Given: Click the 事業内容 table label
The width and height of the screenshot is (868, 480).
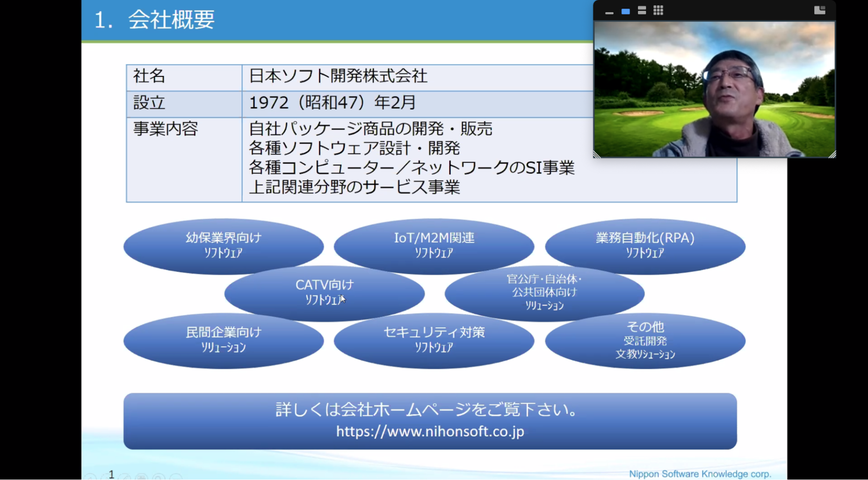Looking at the screenshot, I should tap(165, 129).
